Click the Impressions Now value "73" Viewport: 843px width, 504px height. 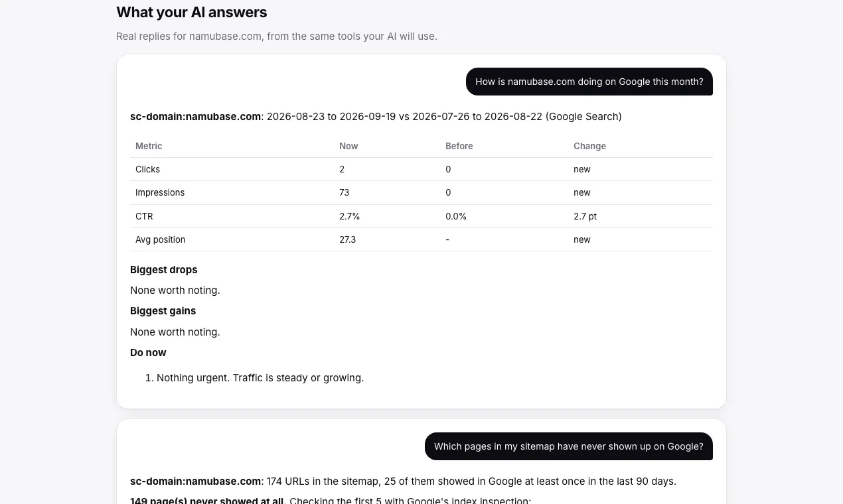pos(344,192)
